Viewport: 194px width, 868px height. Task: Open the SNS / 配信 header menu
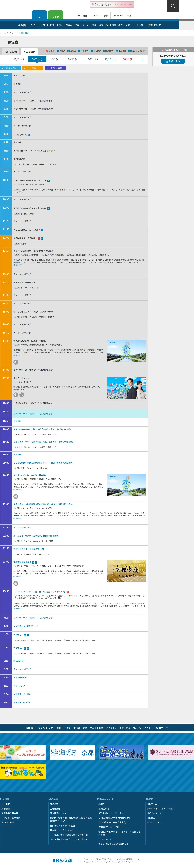82,16
